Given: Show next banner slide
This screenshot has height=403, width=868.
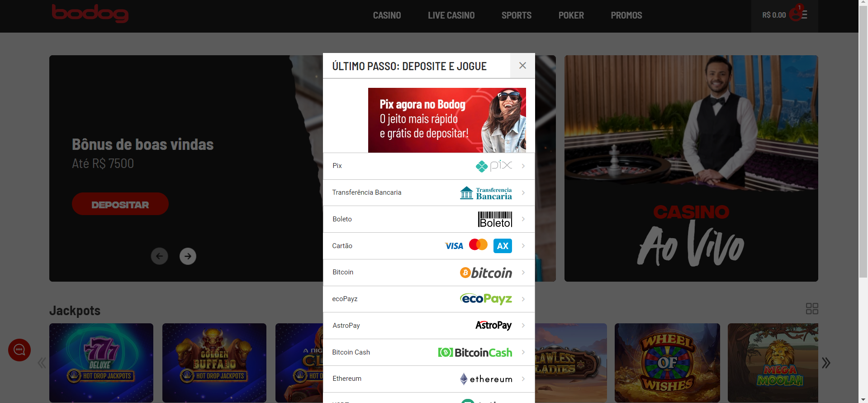Looking at the screenshot, I should click(188, 256).
